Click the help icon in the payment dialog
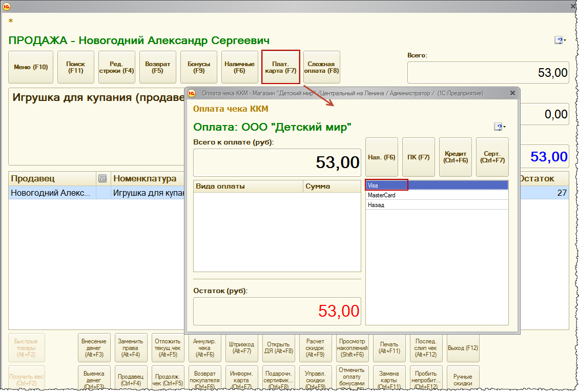 point(499,127)
